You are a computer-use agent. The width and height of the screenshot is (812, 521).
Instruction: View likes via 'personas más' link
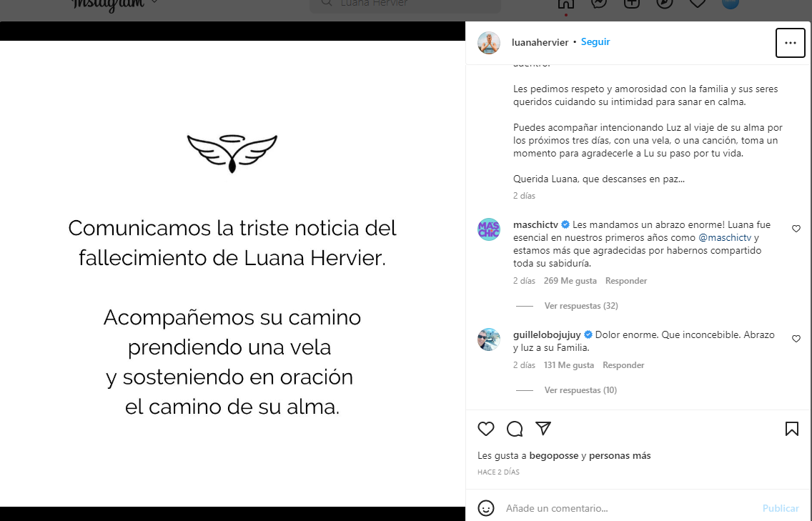619,456
